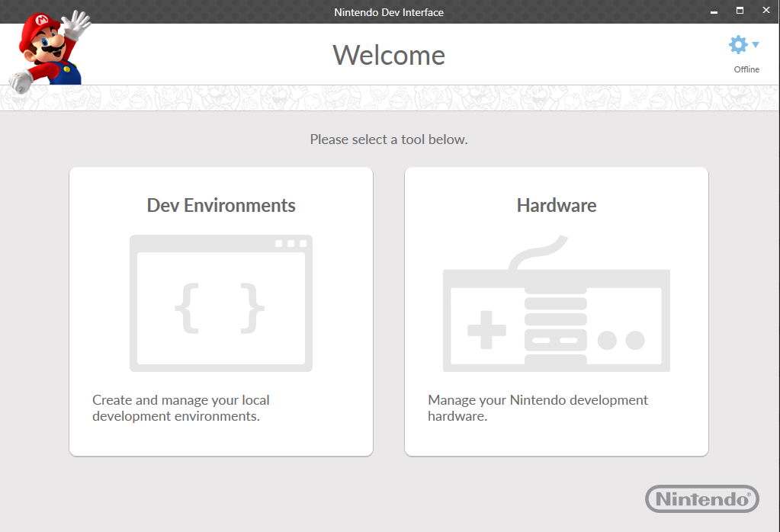Click the Welcome heading

pos(389,55)
